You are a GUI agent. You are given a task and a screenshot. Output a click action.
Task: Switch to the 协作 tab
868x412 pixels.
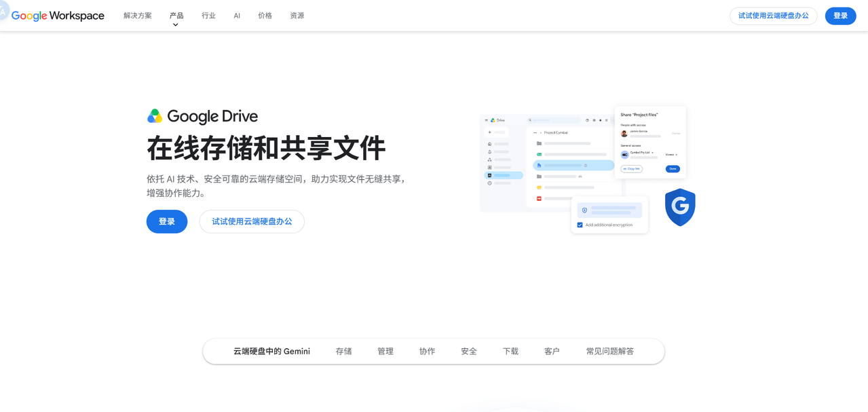427,351
